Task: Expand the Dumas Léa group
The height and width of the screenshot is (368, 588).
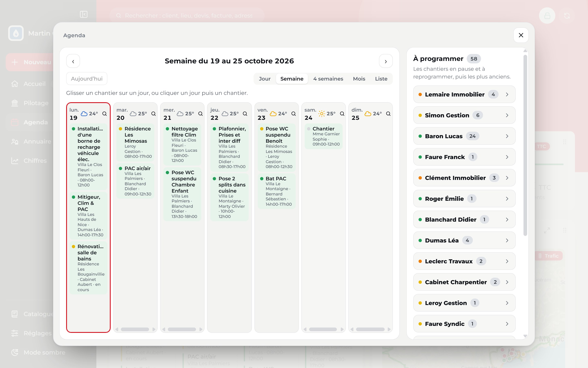Action: coord(464,240)
